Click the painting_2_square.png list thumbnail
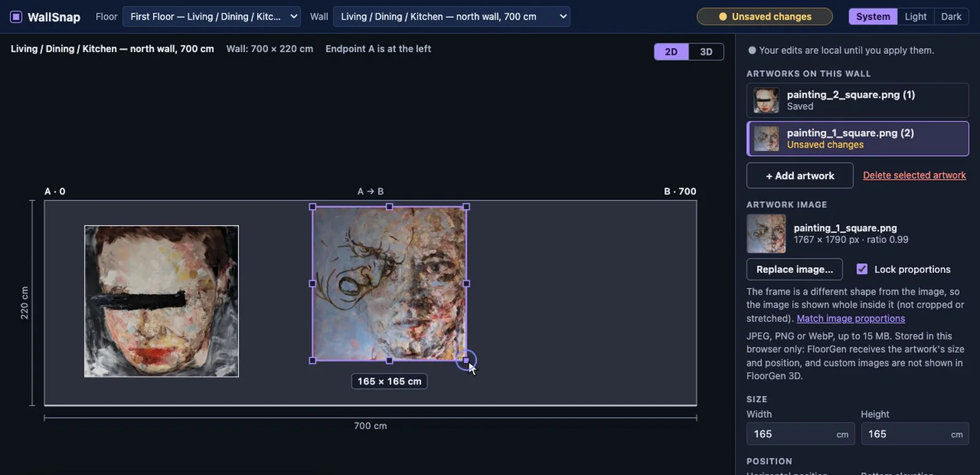 (766, 101)
